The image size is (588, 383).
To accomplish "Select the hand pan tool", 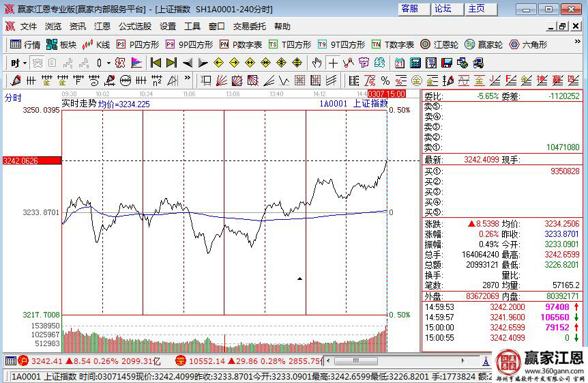I will pos(317,63).
